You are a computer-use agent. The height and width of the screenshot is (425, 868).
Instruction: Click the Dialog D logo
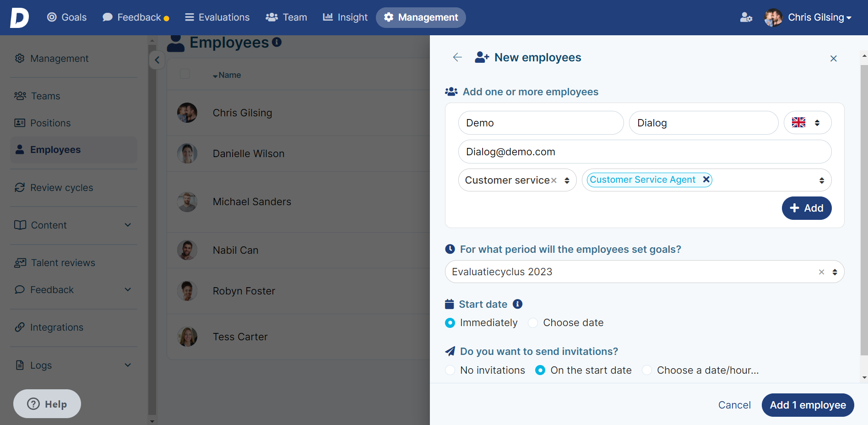[19, 17]
